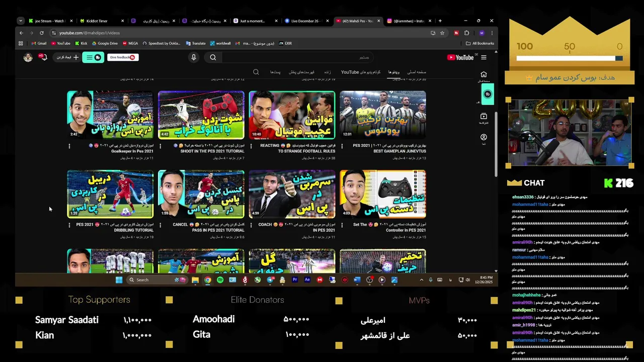
Task: Open the Posts channel tab
Action: [275, 72]
